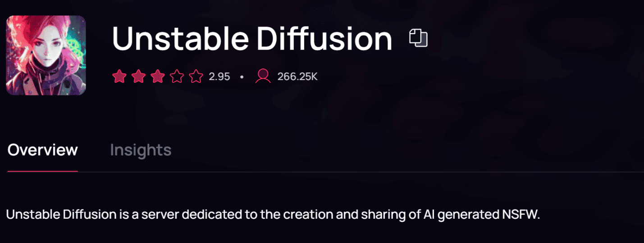This screenshot has width=644, height=243.
Task: Open the Unstable Diffusion server avatar image
Action: [x=46, y=55]
